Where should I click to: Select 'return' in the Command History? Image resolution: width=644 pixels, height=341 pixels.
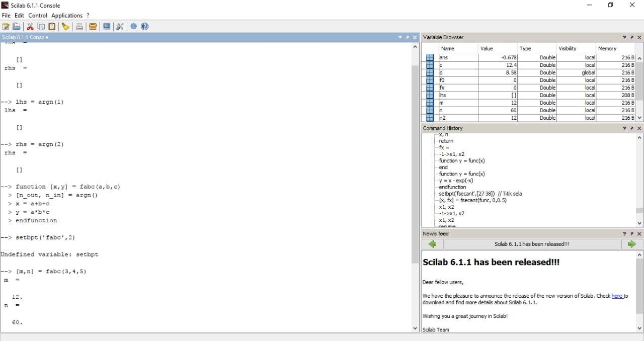pos(446,141)
